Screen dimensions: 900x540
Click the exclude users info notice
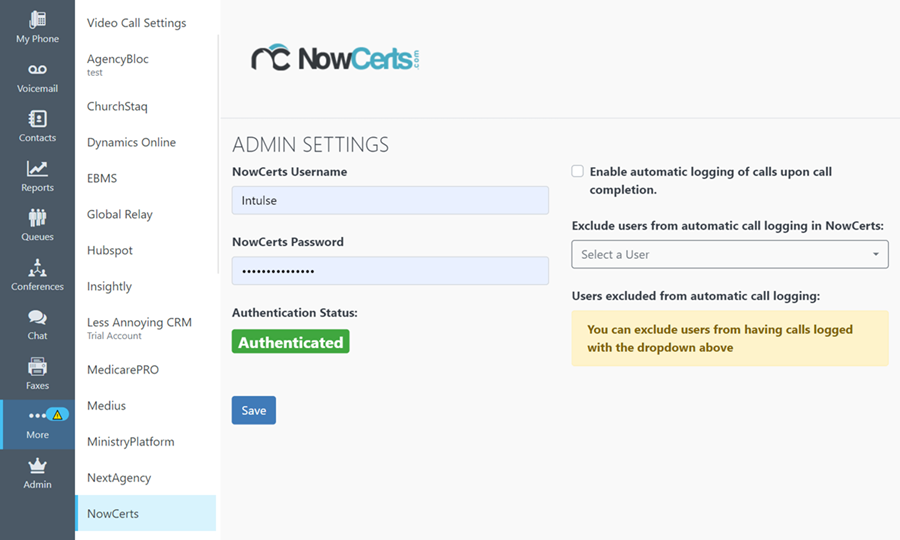[x=730, y=338]
